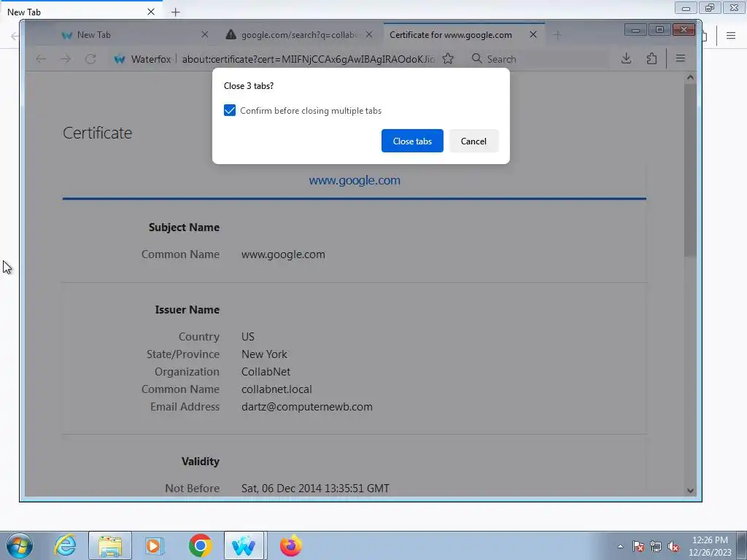Open a new tab in Waterfox
747x560 pixels.
pyautogui.click(x=557, y=34)
